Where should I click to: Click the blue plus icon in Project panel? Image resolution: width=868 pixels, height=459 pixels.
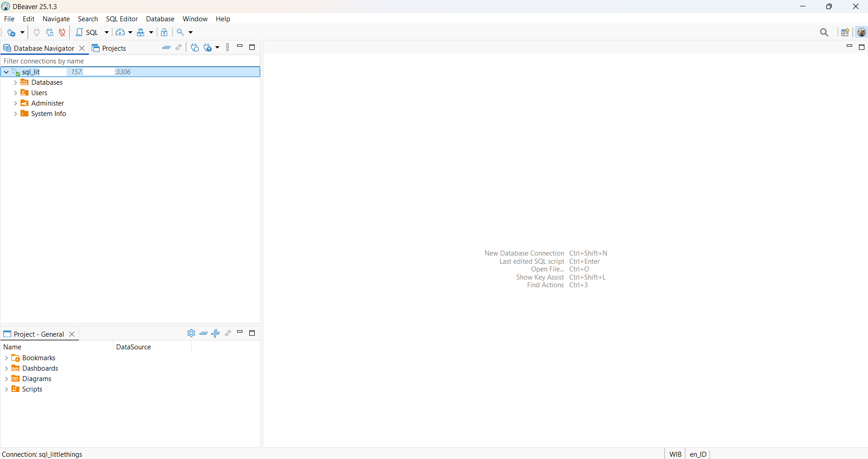216,333
